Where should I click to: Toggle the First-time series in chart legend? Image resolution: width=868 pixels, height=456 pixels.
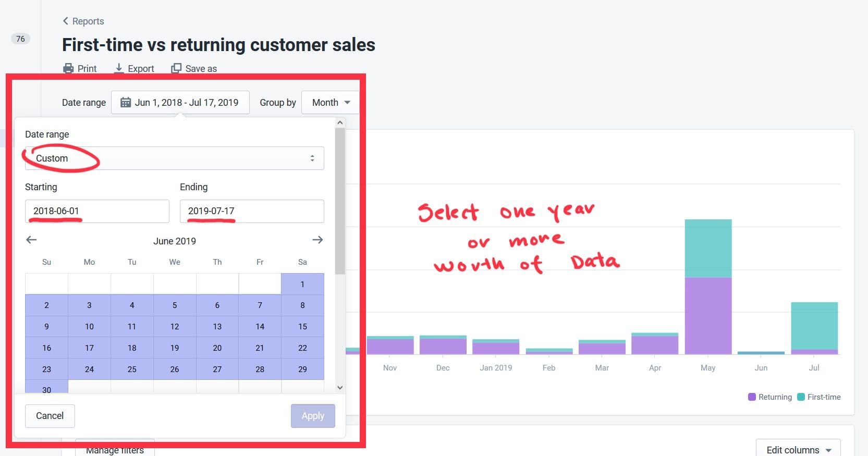[819, 397]
